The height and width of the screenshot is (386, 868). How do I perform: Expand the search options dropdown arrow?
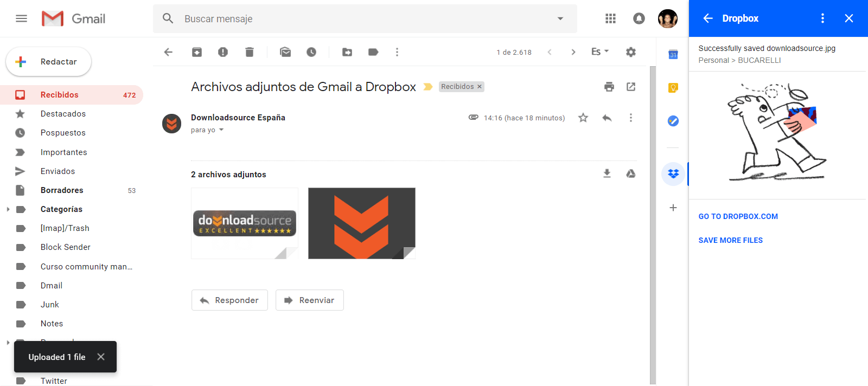(x=560, y=18)
